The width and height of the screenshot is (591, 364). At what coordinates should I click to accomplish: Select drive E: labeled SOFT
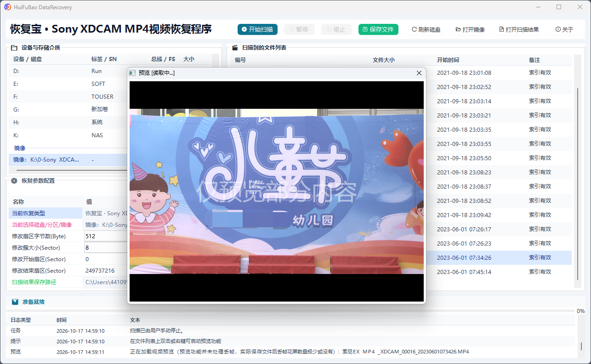67,84
